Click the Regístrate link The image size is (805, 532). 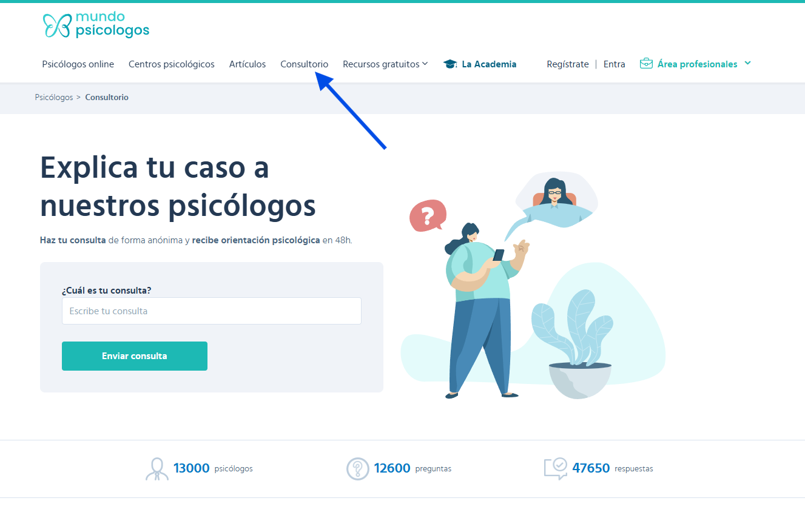tap(568, 64)
